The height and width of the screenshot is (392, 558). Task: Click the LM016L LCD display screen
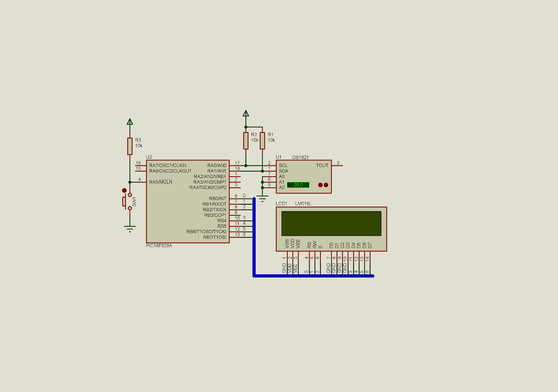point(331,223)
